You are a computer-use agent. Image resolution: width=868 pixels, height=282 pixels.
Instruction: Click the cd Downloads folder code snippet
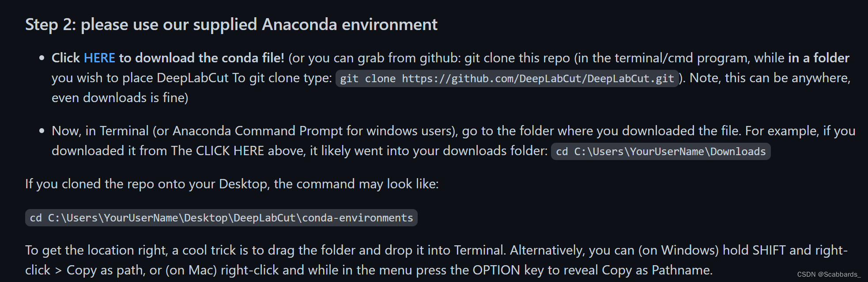tap(660, 152)
